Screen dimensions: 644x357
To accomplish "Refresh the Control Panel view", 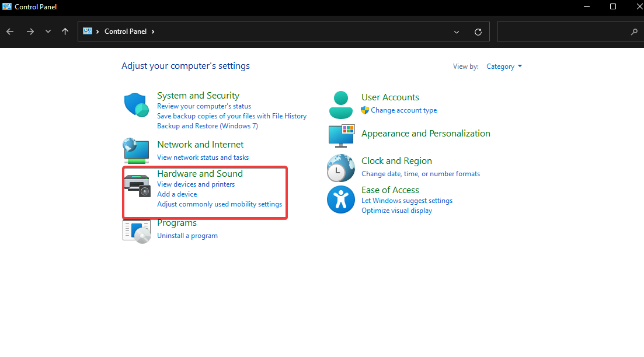I will click(478, 32).
